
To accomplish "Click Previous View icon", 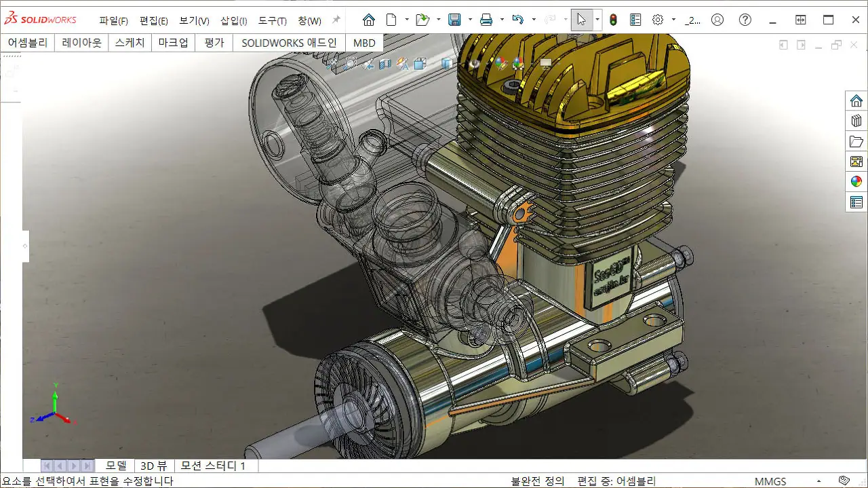I will [x=368, y=64].
